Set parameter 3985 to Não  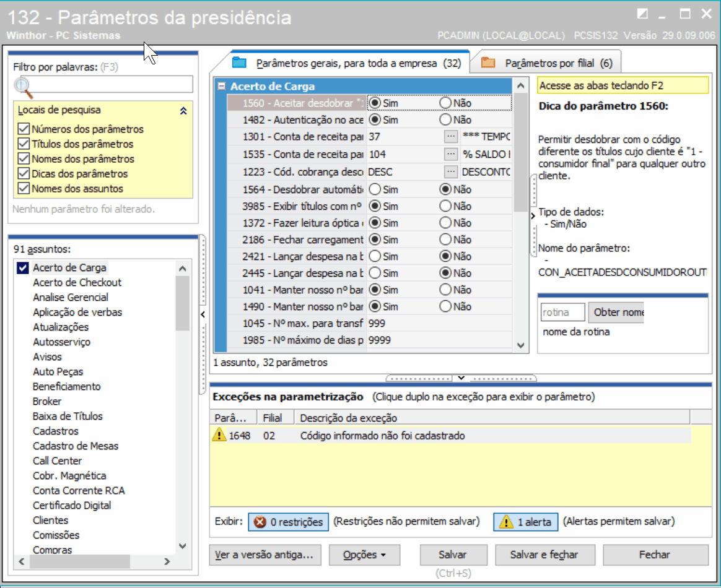click(x=445, y=205)
